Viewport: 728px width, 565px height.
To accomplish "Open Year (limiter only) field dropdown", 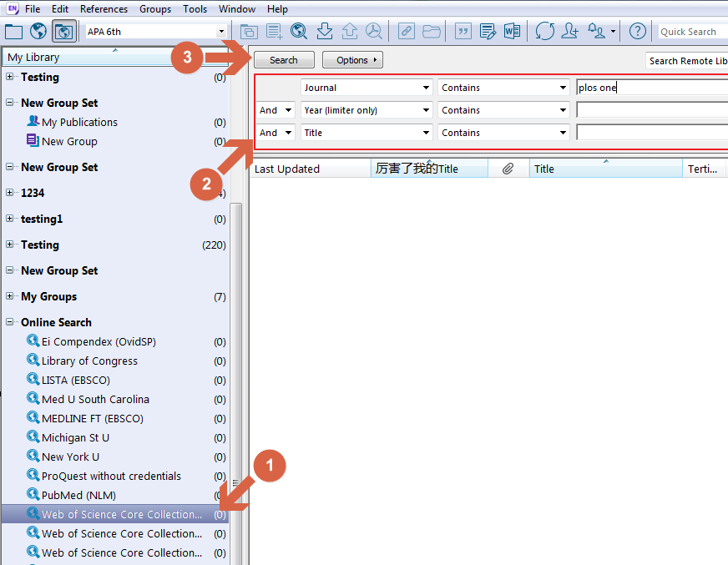I will tap(367, 110).
